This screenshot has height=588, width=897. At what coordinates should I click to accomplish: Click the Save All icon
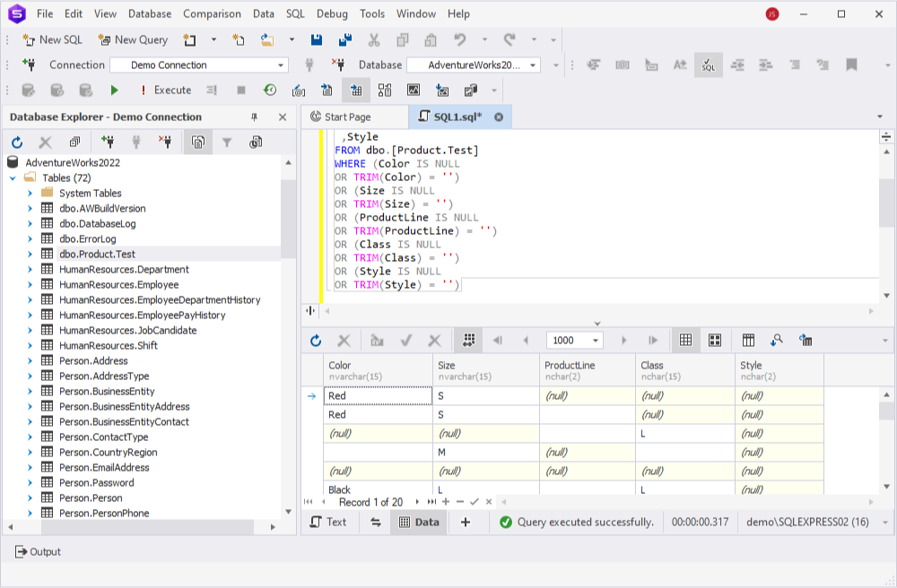coord(345,39)
